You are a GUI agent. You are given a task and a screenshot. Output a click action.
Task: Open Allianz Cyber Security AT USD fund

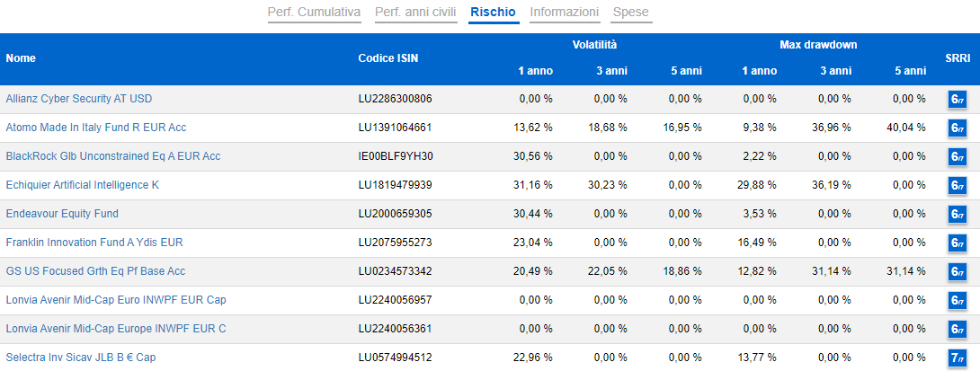tap(79, 99)
